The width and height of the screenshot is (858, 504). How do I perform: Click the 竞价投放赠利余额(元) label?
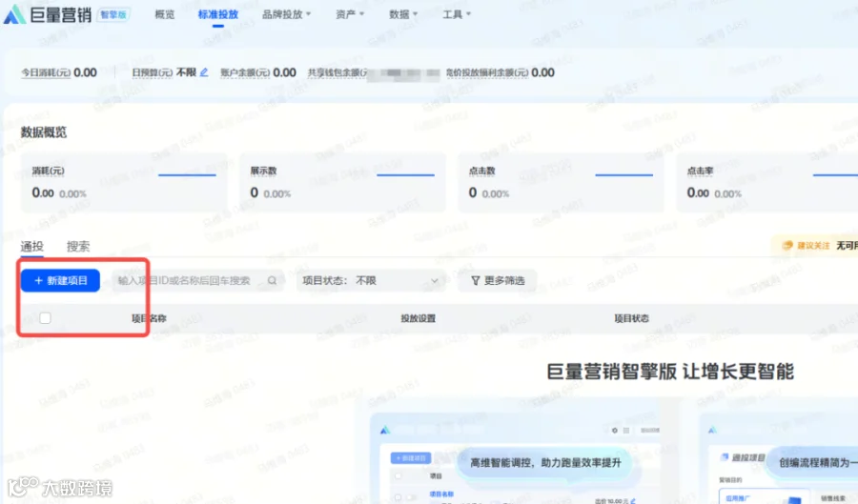coord(487,72)
